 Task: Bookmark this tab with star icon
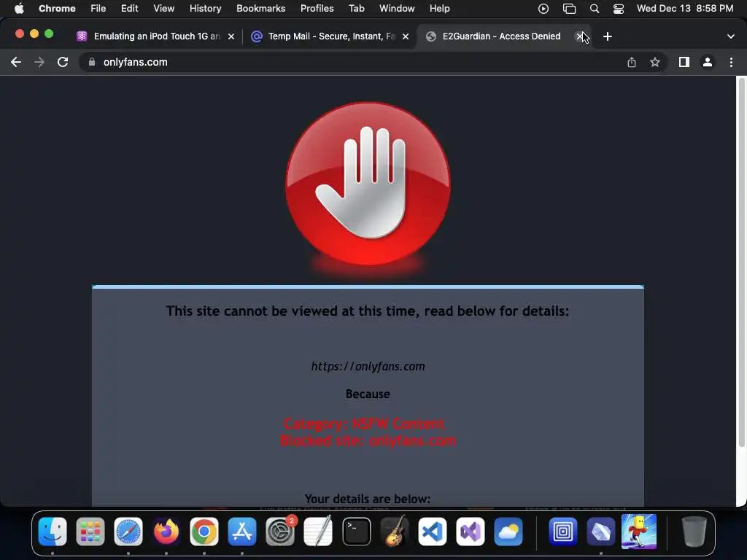655,62
